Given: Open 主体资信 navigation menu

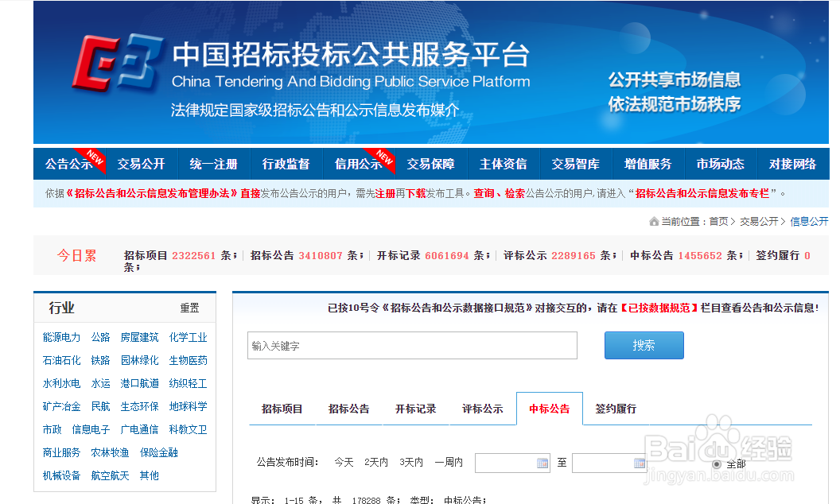Looking at the screenshot, I should [x=503, y=164].
